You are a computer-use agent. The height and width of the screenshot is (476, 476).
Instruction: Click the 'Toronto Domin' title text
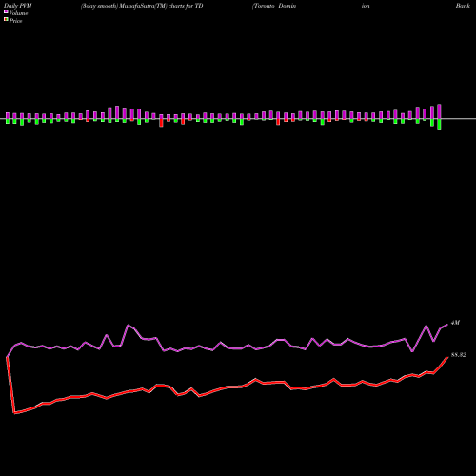(x=274, y=6)
